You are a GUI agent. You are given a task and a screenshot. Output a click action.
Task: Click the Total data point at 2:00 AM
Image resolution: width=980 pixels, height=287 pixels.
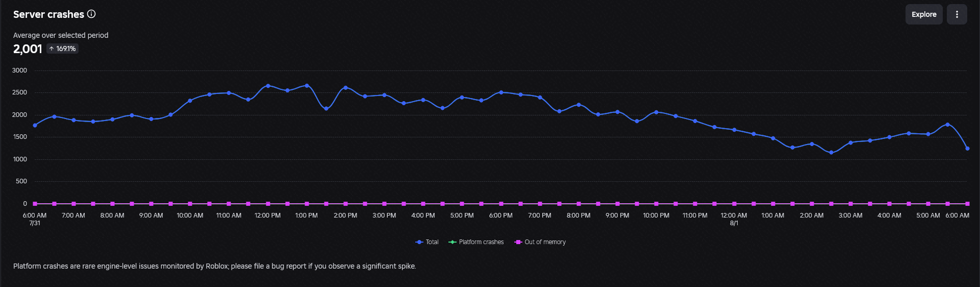click(x=812, y=144)
